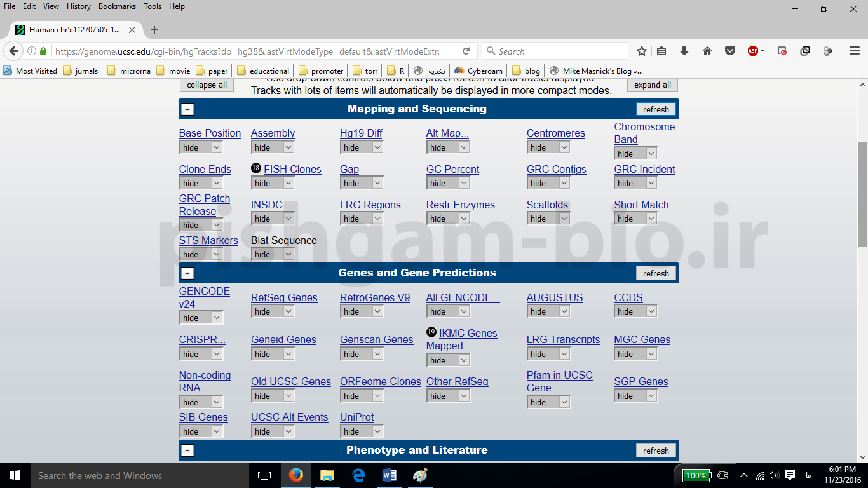Follow the GC Percent track link

click(452, 169)
